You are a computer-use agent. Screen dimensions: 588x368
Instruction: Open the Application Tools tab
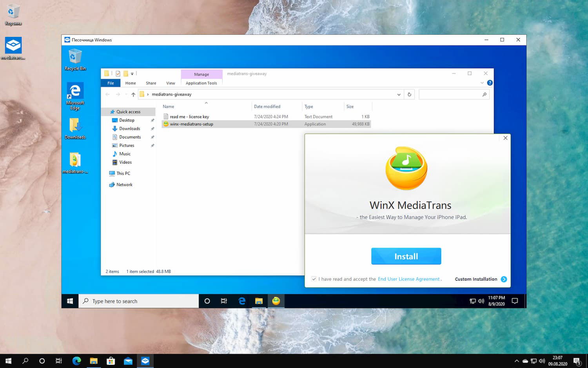click(x=201, y=83)
